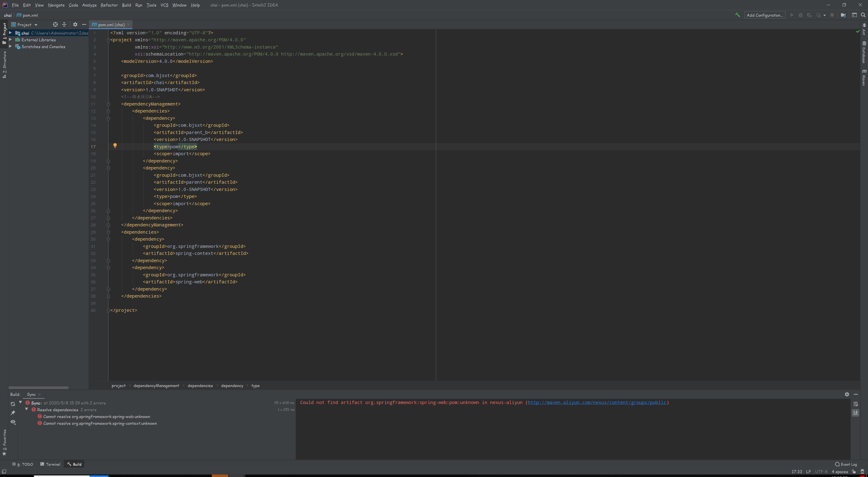Click the UTF-8 encoding status entry
The width and height of the screenshot is (868, 477).
point(821,472)
